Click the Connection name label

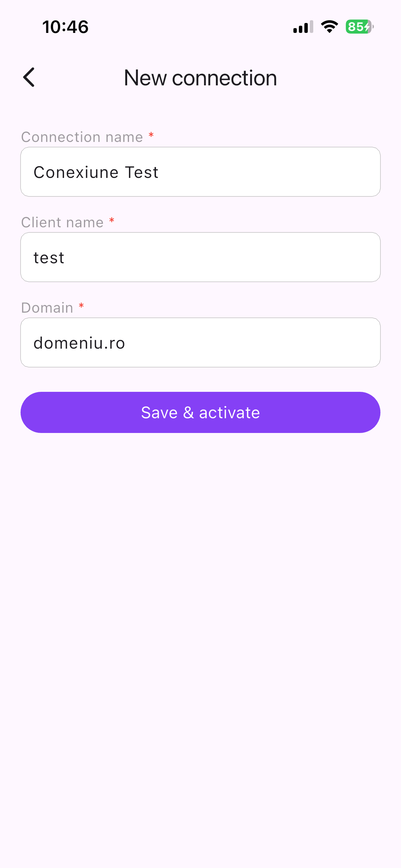pos(82,137)
